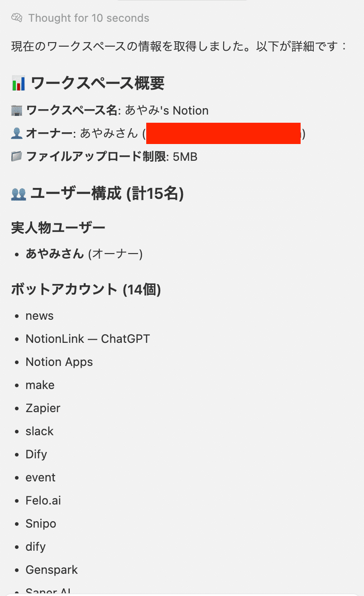Click the file folder emoji icon

point(16,157)
